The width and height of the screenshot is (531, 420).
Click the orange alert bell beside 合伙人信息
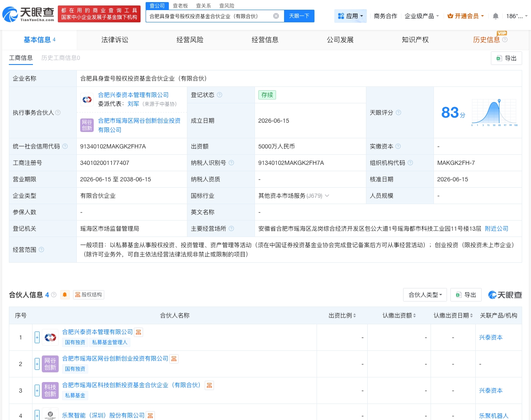(65, 295)
